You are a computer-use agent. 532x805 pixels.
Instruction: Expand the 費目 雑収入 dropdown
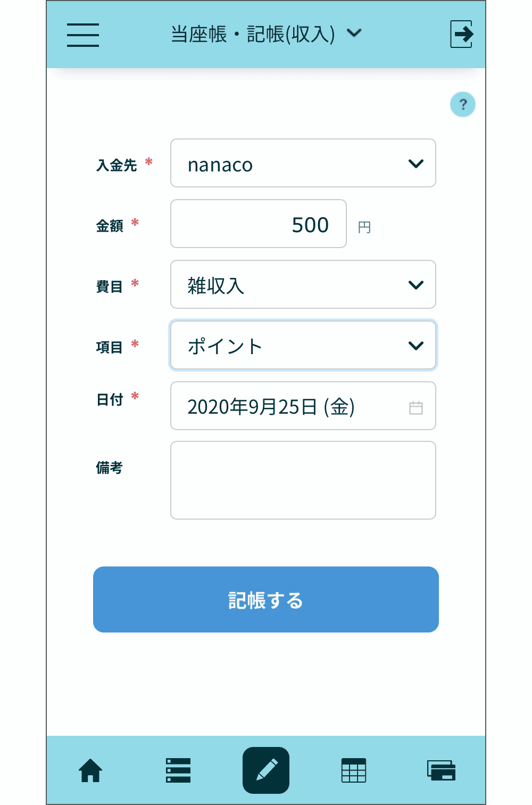(x=303, y=285)
